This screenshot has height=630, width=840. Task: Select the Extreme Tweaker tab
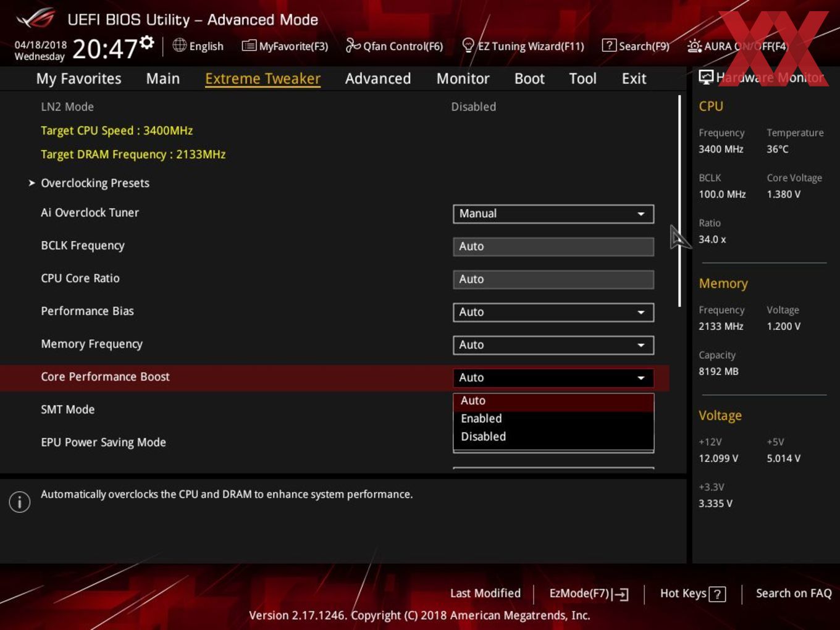(262, 78)
